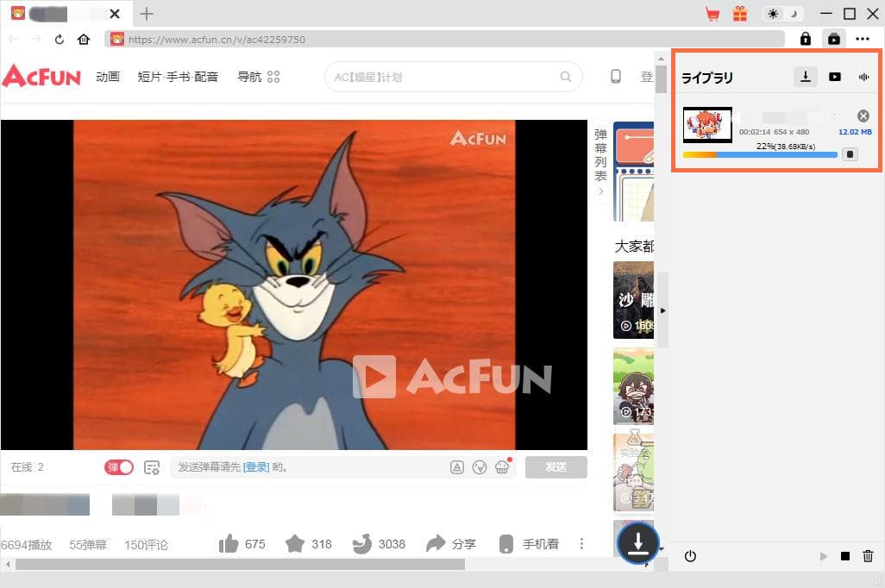This screenshot has width=885, height=588.
Task: Click the power icon at panel bottom
Action: [690, 557]
